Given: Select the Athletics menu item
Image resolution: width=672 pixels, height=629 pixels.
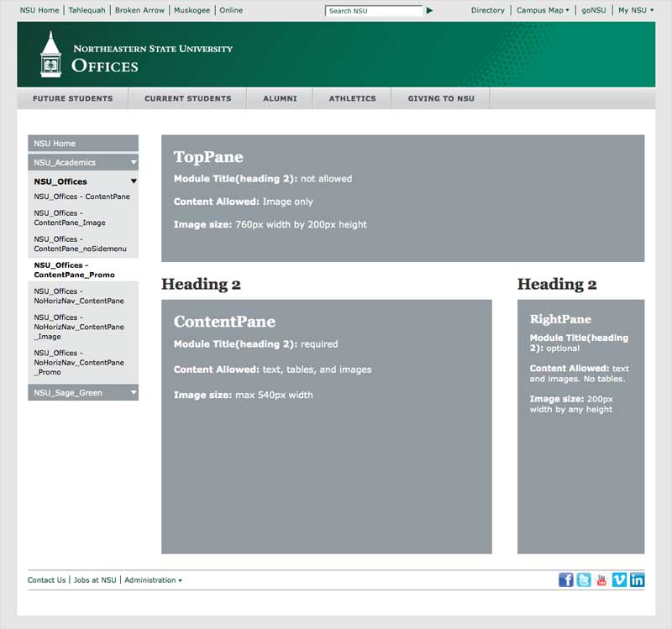Looking at the screenshot, I should click(x=352, y=98).
